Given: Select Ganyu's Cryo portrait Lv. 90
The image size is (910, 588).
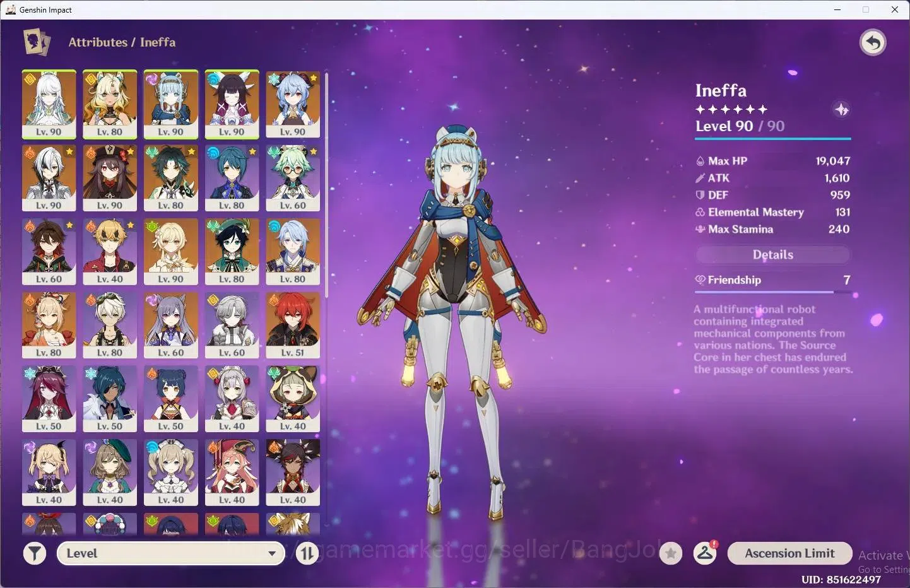Looking at the screenshot, I should 293,104.
